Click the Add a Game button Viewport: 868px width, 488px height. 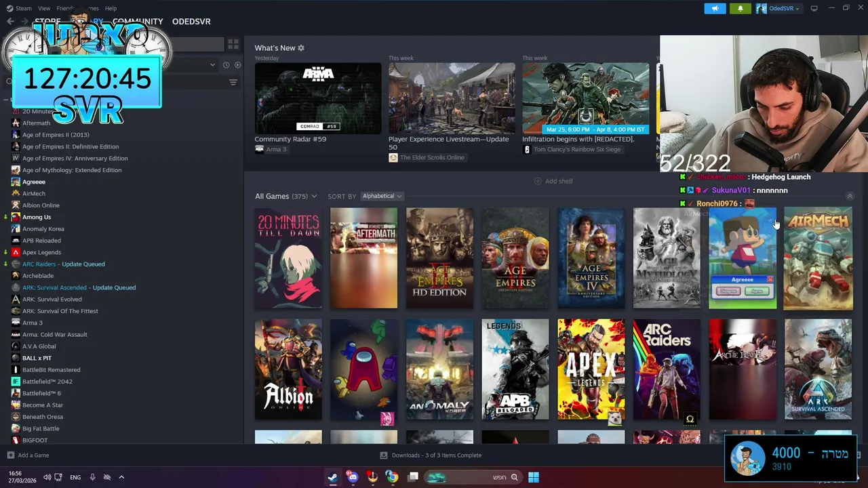[28, 455]
